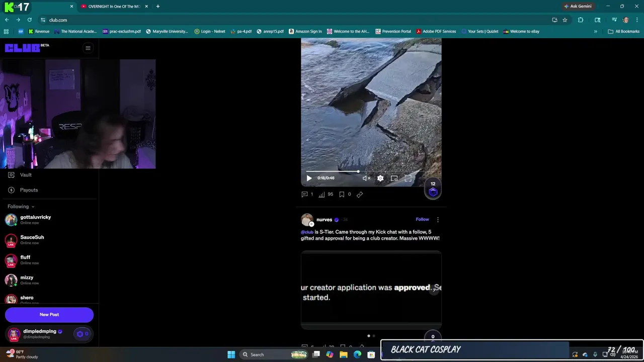Viewport: 644px width, 362px height.
Task: Open more options for nurves post
Action: [438, 219]
